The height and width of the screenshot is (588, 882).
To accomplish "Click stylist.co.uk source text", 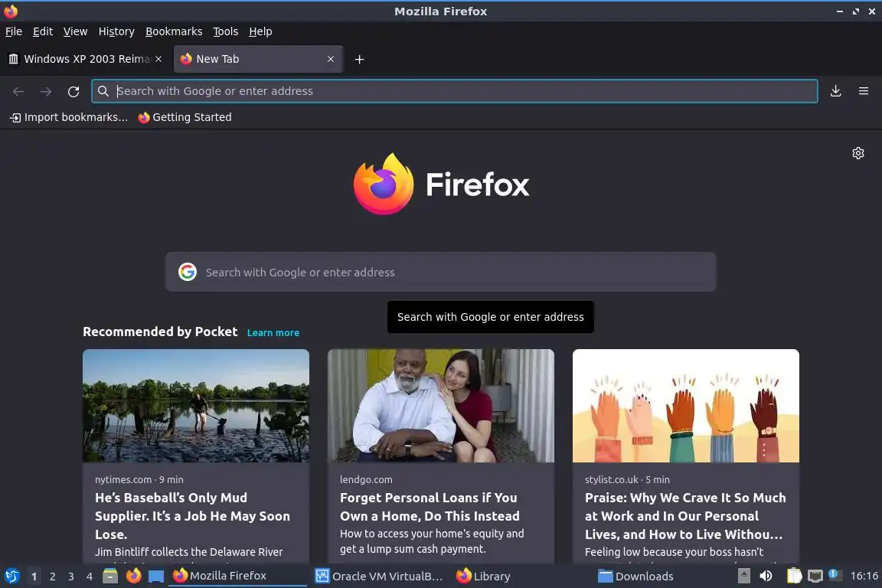I will [x=612, y=479].
